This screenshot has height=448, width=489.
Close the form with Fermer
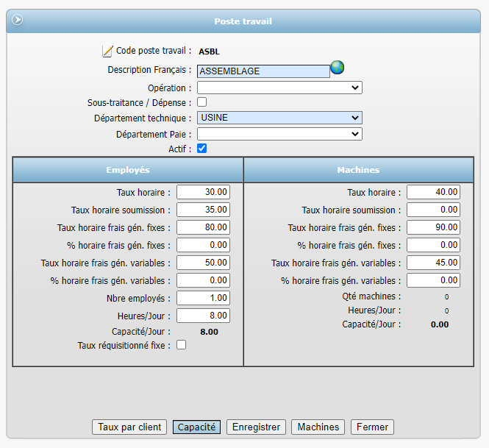coord(372,427)
